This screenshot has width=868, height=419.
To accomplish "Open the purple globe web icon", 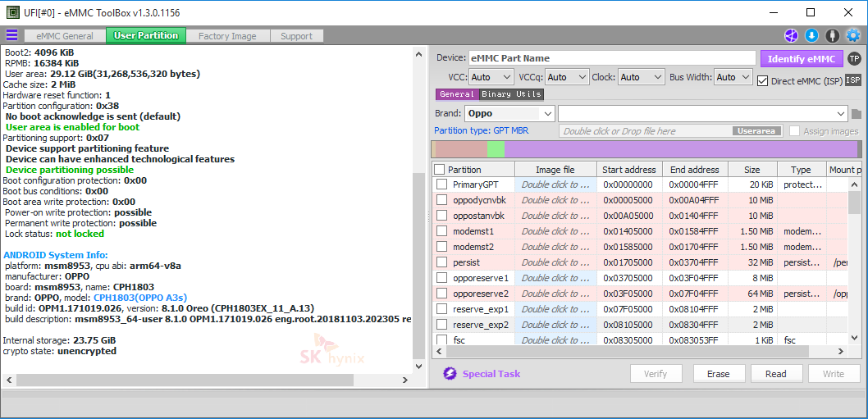I will [x=791, y=36].
